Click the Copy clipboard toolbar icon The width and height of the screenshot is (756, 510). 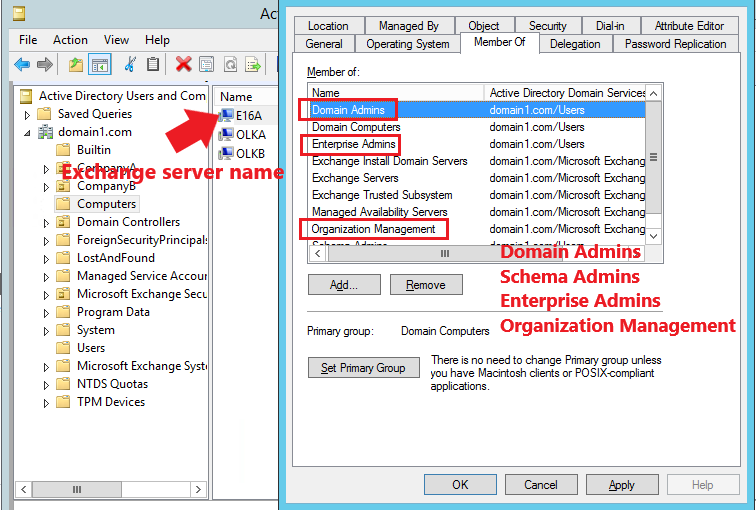point(153,64)
